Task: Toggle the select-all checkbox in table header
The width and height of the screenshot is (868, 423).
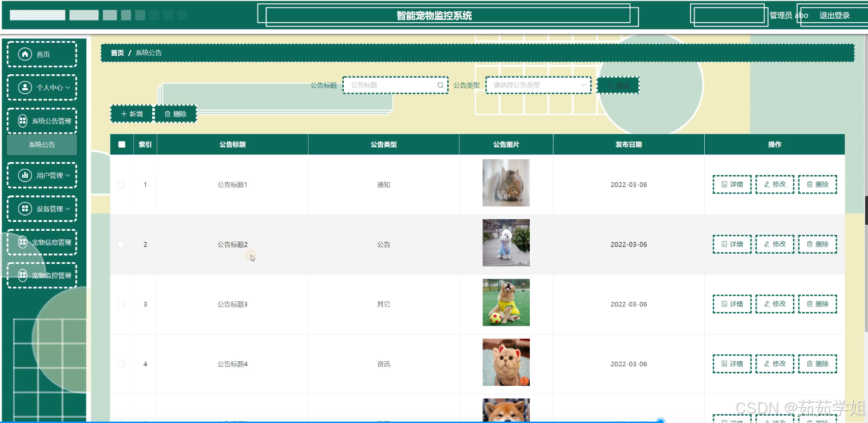Action: [122, 144]
